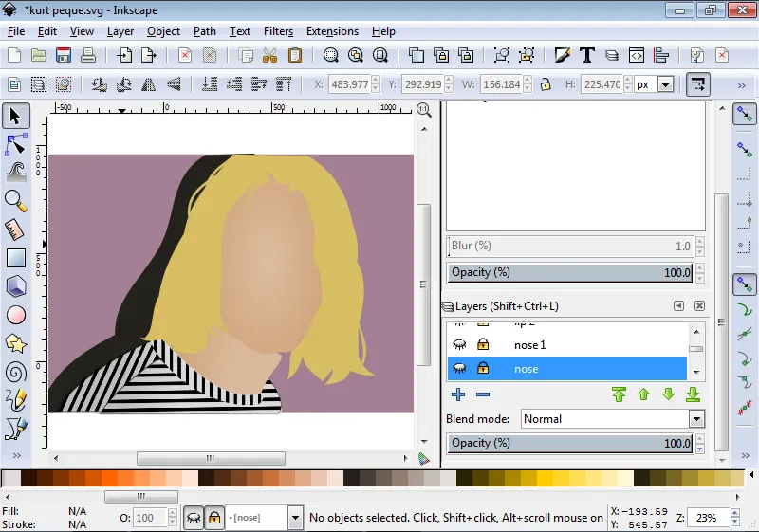Select the Measure ruler tool
The image size is (759, 532).
click(15, 229)
